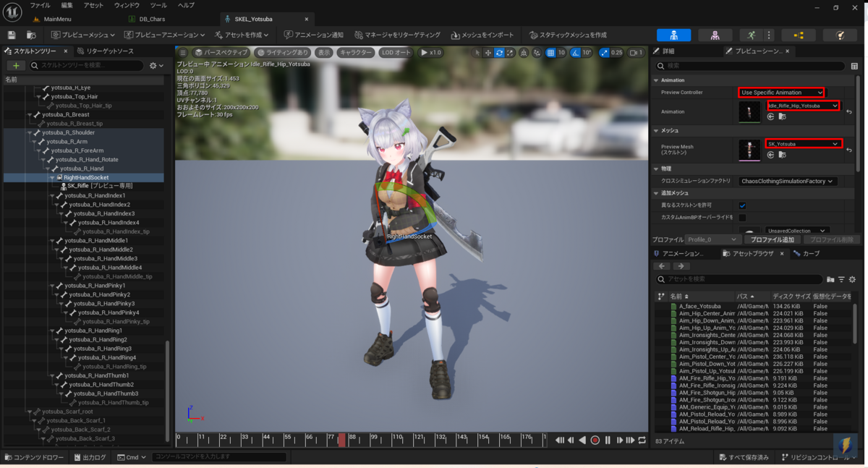Uncheck the allow different skeletons checkbox
The width and height of the screenshot is (868, 468).
pyautogui.click(x=742, y=205)
